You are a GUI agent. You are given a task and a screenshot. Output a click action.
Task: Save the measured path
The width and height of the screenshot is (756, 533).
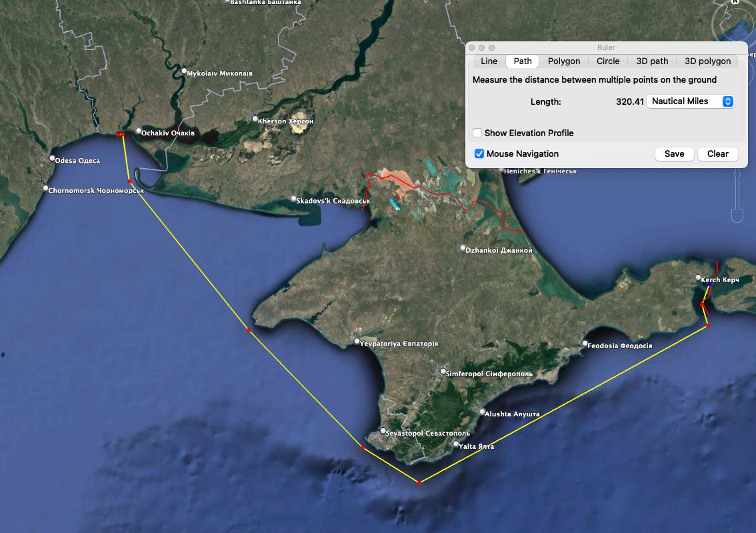coord(674,153)
